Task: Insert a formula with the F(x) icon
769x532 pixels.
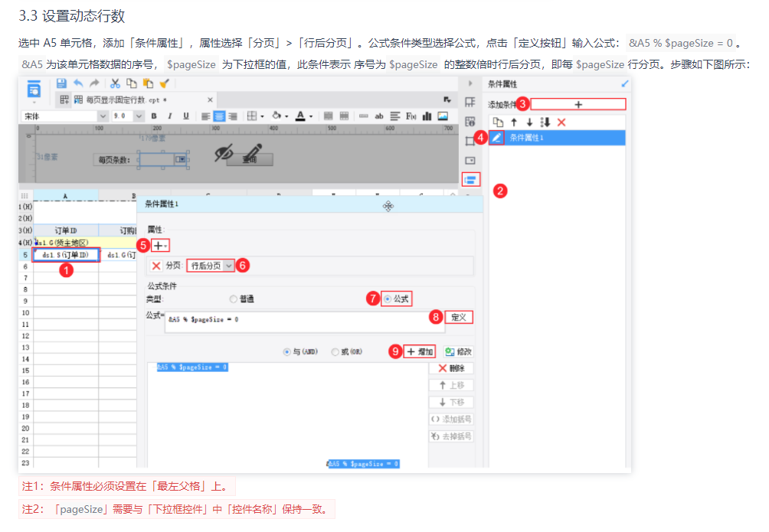Action: pyautogui.click(x=411, y=116)
